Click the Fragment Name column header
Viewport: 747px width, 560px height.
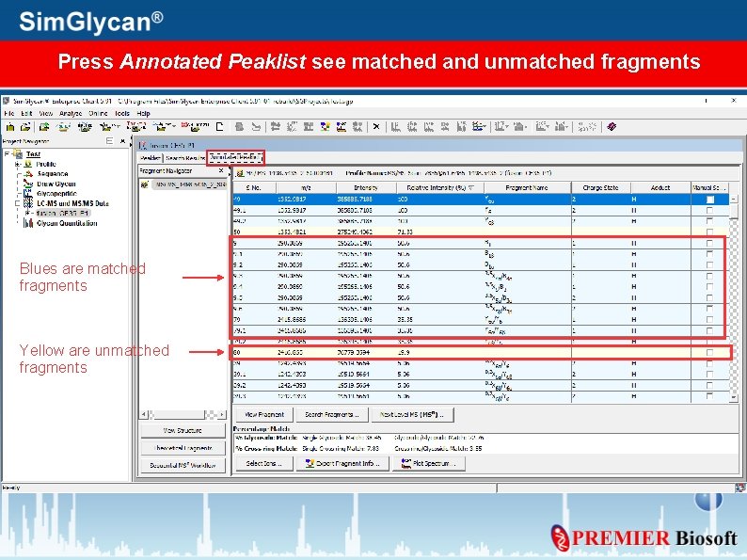coord(527,188)
